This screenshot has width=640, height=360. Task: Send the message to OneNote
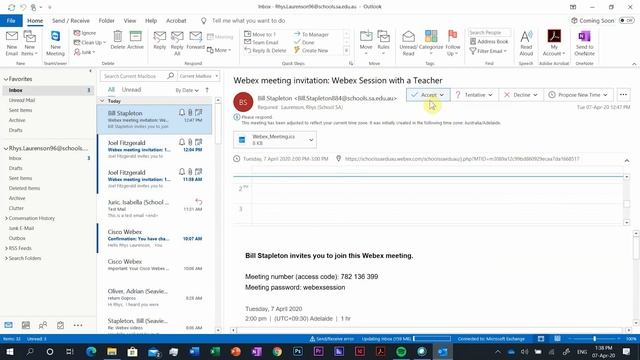click(x=584, y=43)
